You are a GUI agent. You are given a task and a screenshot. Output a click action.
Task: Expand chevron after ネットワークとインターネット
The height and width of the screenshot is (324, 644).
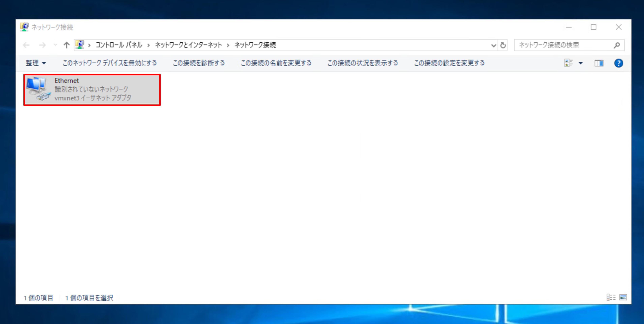pos(228,45)
